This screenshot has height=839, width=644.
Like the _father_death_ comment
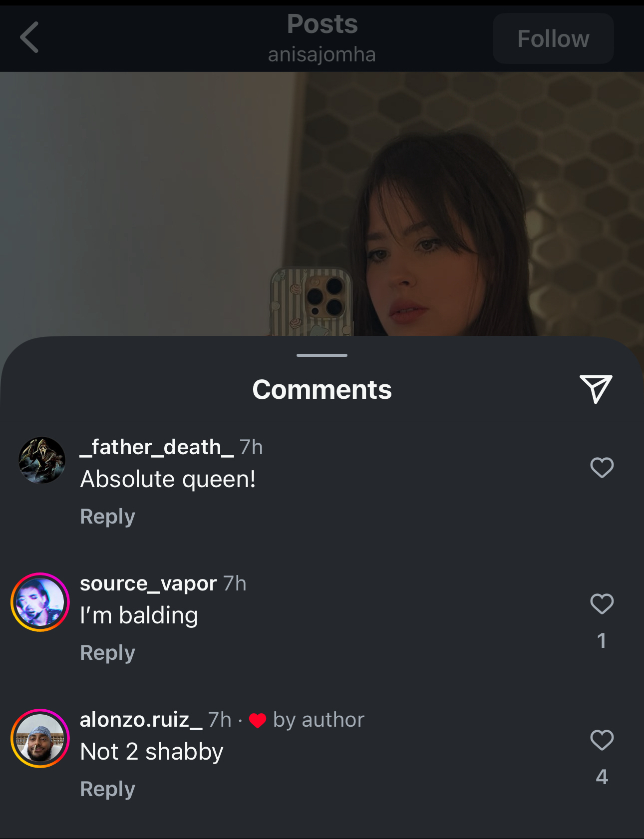(x=602, y=468)
